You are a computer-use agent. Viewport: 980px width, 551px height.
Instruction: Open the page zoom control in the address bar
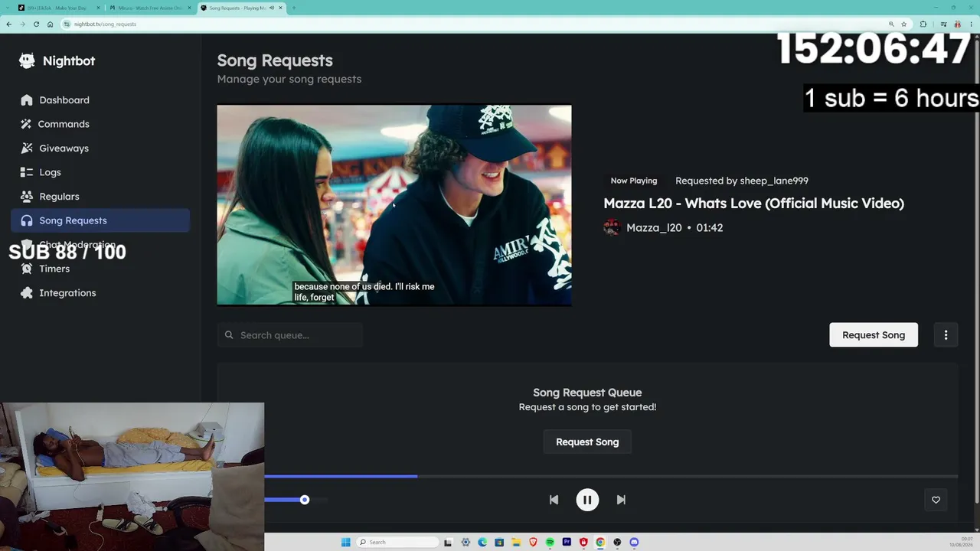click(890, 24)
